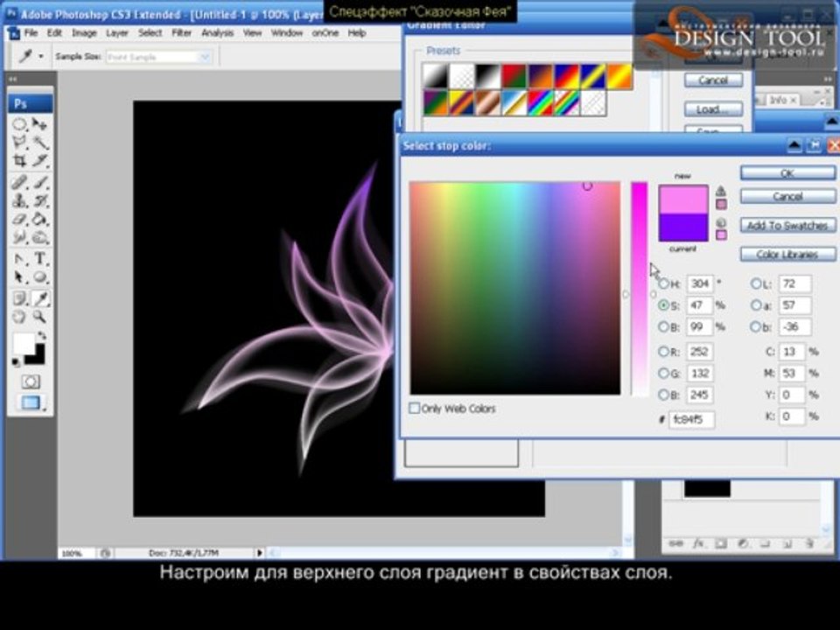Click the new color pink swatch

683,199
